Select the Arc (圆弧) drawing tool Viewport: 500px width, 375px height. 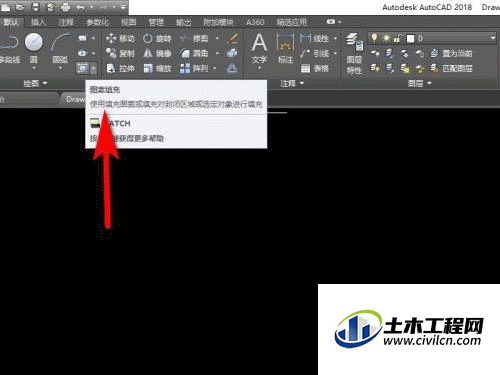60,48
